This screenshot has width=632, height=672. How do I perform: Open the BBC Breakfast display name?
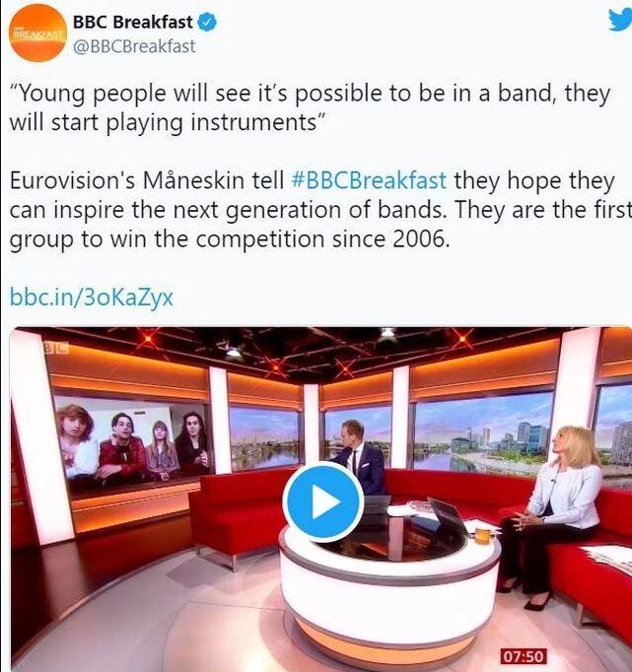(x=133, y=23)
